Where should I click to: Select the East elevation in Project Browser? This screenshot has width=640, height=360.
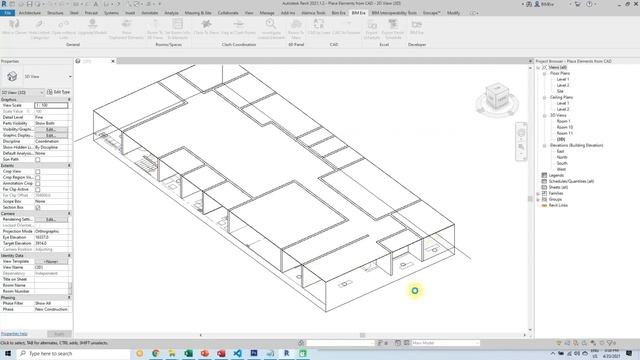pos(560,151)
